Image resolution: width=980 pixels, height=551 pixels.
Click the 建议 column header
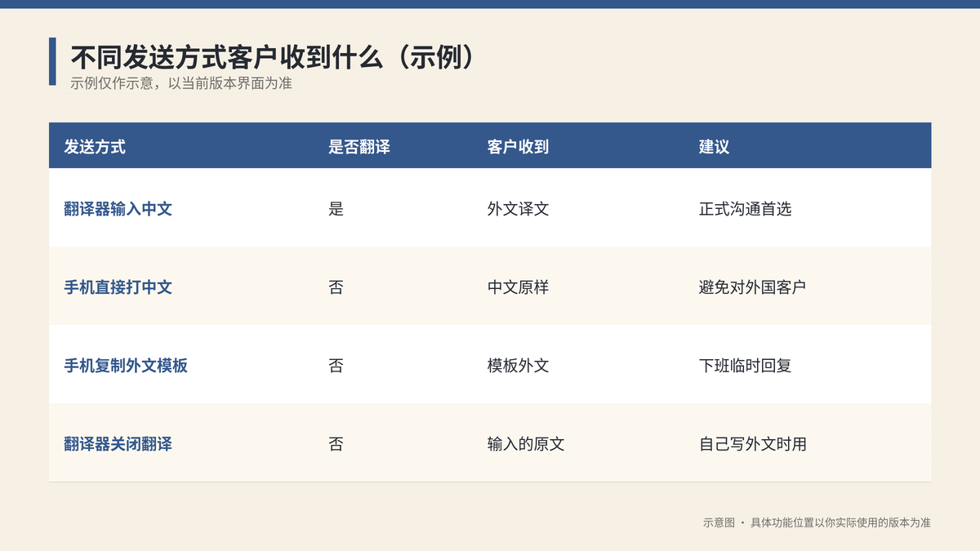714,147
